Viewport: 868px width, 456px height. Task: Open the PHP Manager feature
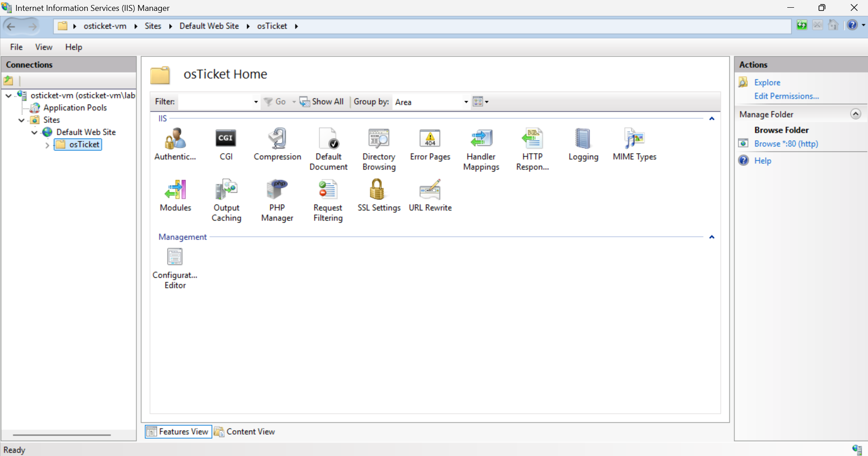pos(277,201)
